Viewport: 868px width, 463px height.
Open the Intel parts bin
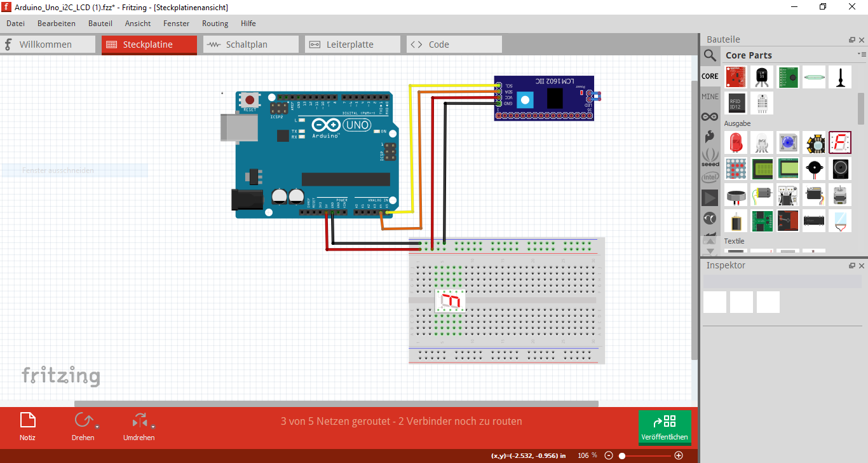click(x=710, y=177)
